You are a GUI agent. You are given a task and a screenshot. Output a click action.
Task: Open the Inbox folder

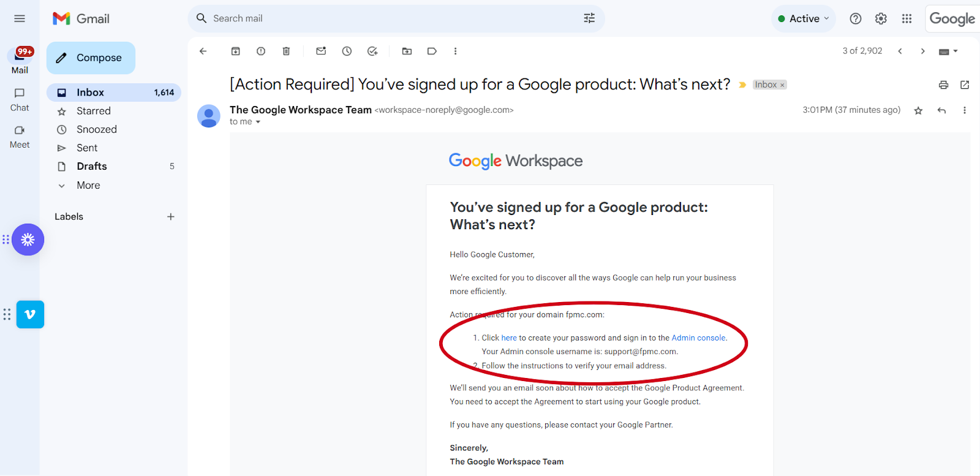114,93
